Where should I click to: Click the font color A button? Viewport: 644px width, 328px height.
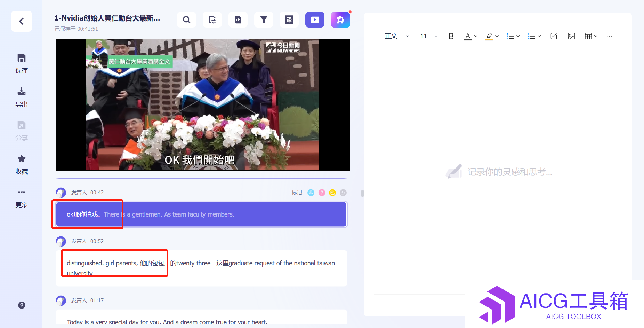[x=468, y=36]
